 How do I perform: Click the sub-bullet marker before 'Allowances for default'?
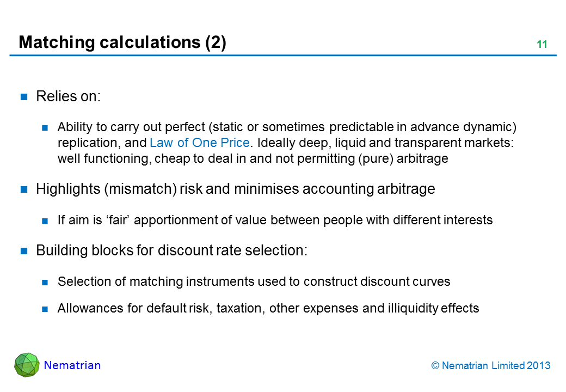click(x=46, y=309)
